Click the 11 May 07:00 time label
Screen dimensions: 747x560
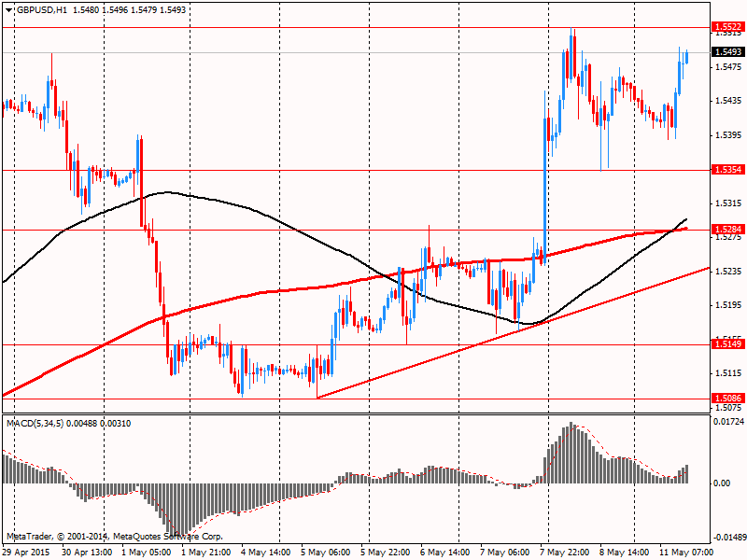pyautogui.click(x=686, y=553)
